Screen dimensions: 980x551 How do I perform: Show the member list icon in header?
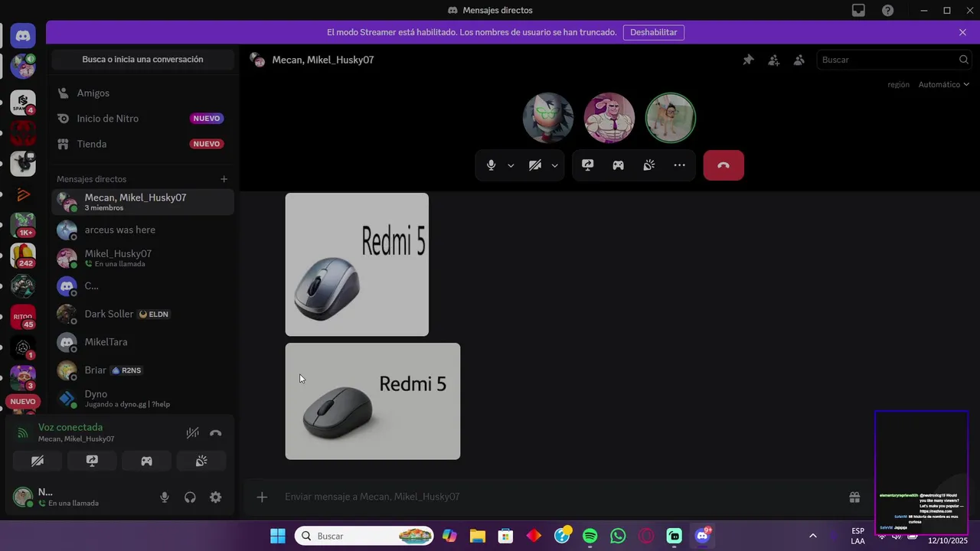coord(799,60)
